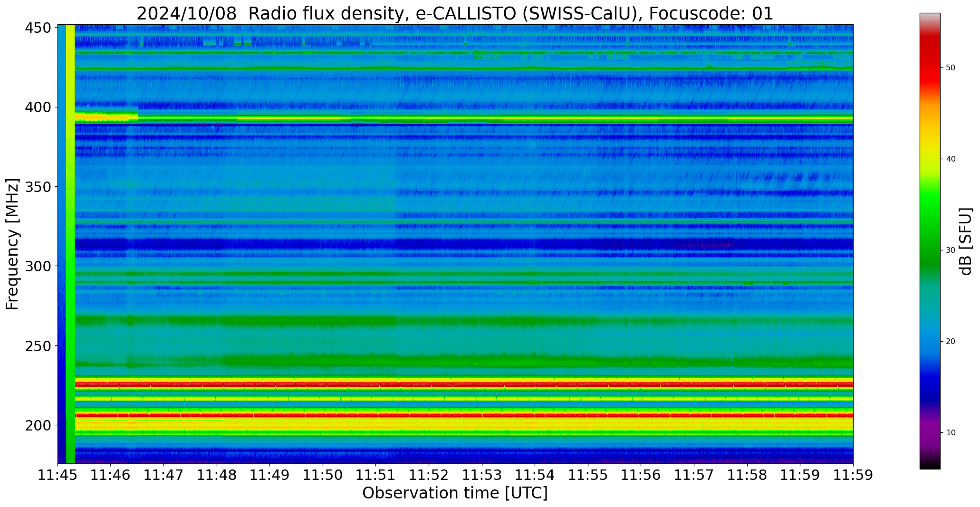The height and width of the screenshot is (507, 980).
Task: Click the colorbar 40 tick label
Action: click(x=951, y=159)
